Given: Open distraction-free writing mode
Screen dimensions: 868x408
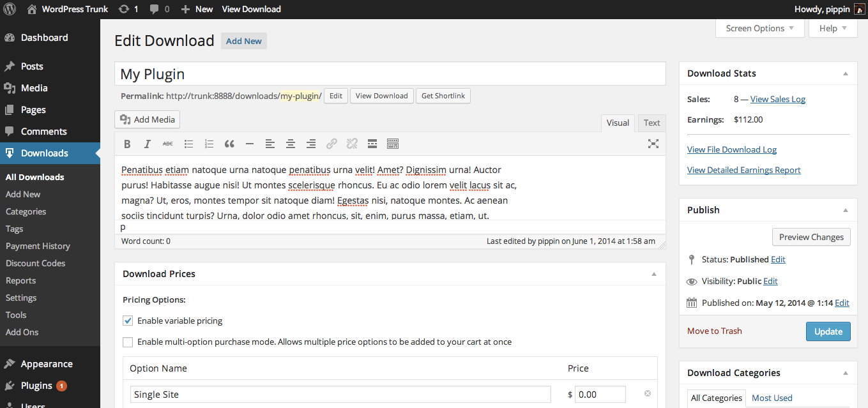Looking at the screenshot, I should pos(653,144).
